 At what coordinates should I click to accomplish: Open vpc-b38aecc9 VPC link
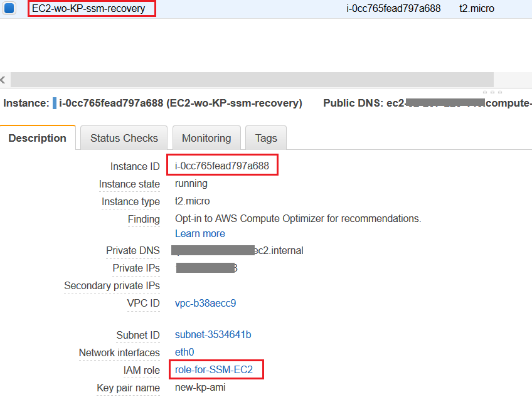click(205, 304)
